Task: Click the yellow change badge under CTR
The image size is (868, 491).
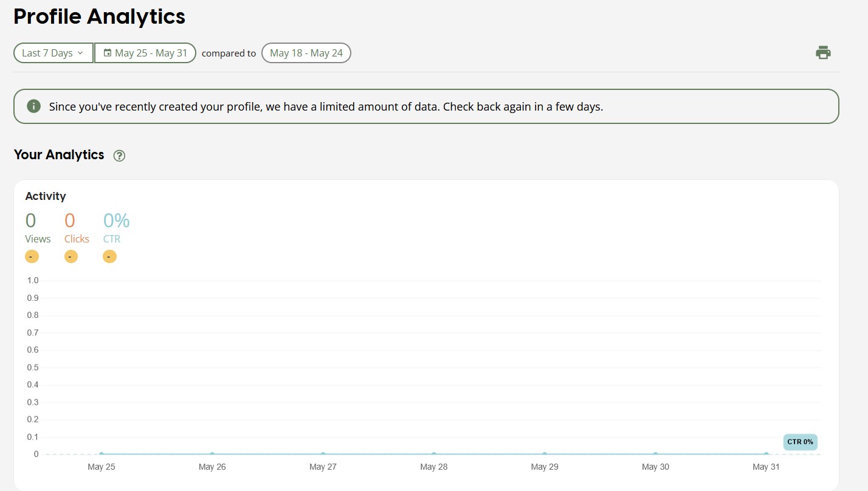Action: pyautogui.click(x=110, y=256)
